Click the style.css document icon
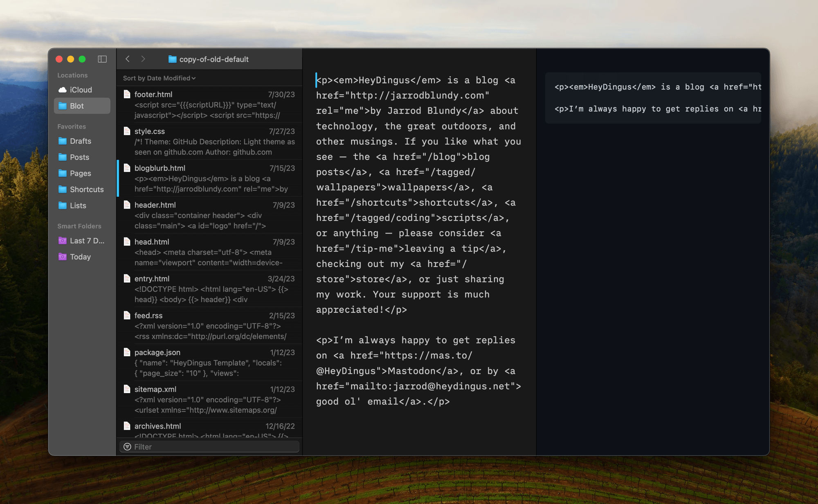This screenshot has height=504, width=818. pos(127,131)
